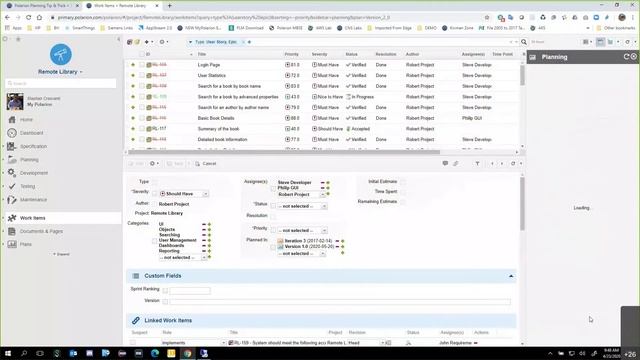This screenshot has height=360, width=640.
Task: Click Expand link under sidebar navigation
Action: pos(61,254)
